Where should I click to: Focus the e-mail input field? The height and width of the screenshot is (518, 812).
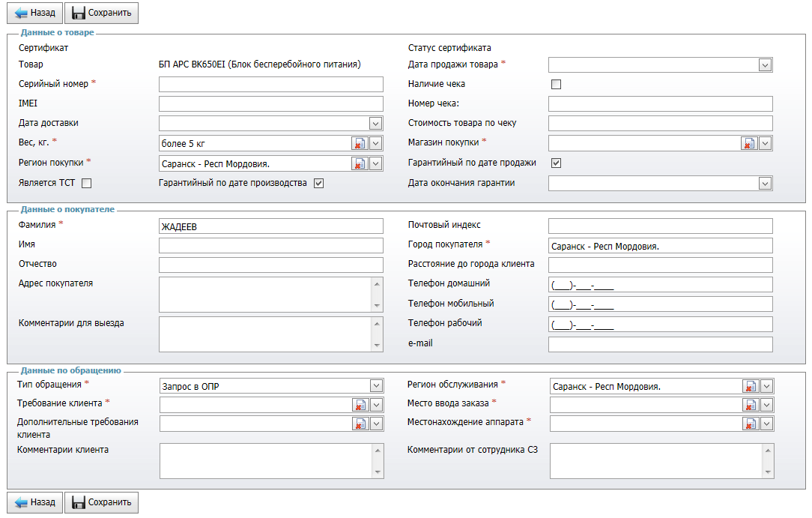(x=660, y=345)
